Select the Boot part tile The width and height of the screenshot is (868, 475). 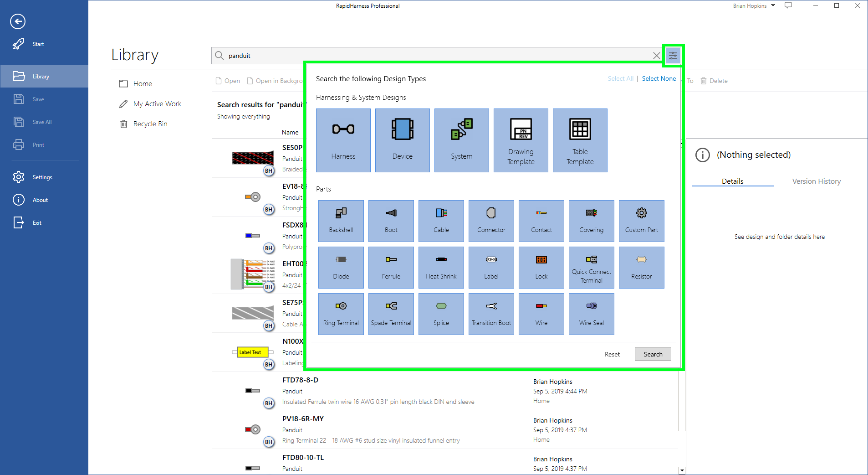[391, 221]
